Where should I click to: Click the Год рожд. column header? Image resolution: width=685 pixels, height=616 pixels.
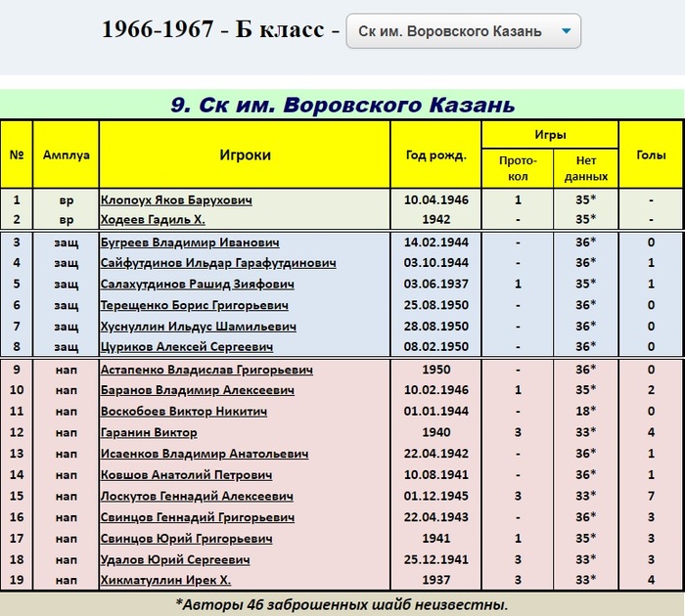[x=436, y=154]
